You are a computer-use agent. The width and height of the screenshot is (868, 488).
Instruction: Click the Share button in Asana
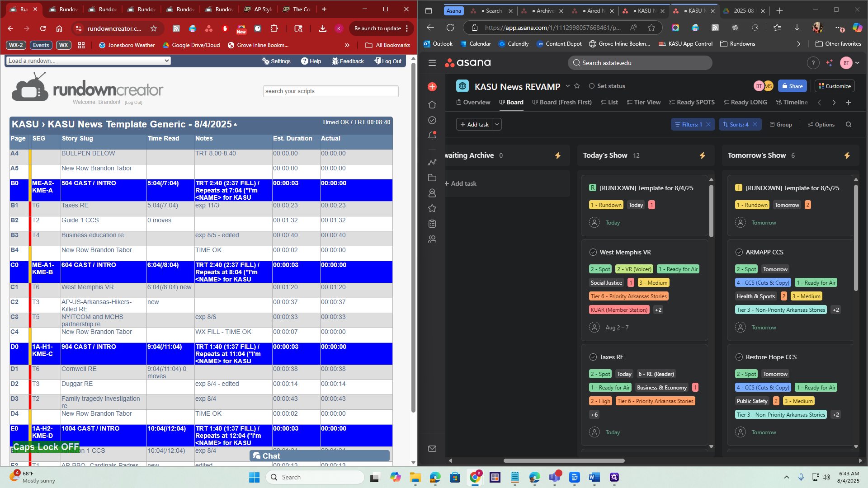tap(792, 86)
